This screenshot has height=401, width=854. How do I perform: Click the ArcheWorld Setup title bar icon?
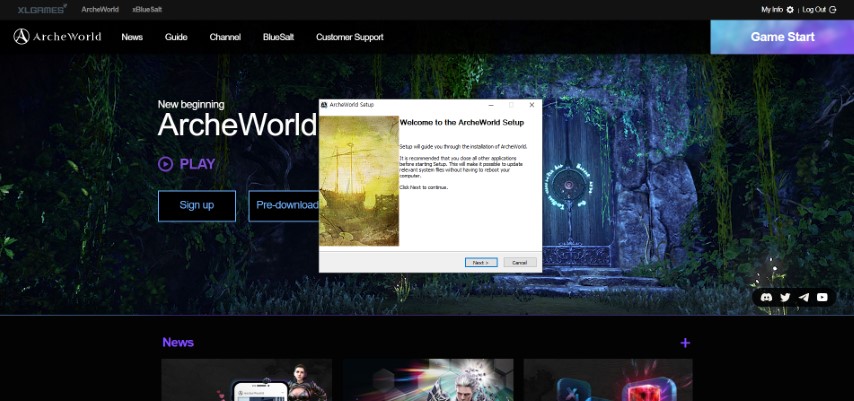(x=324, y=105)
